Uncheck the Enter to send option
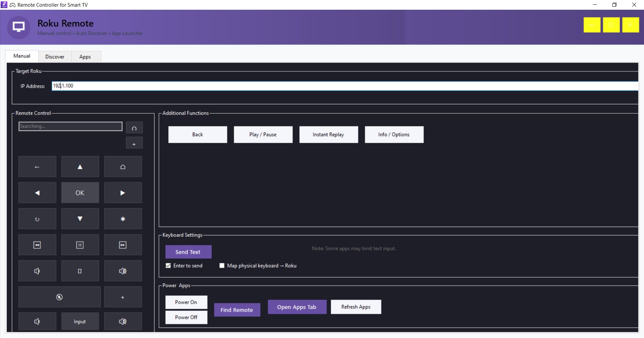Viewport: 644px width, 338px height. click(x=168, y=265)
